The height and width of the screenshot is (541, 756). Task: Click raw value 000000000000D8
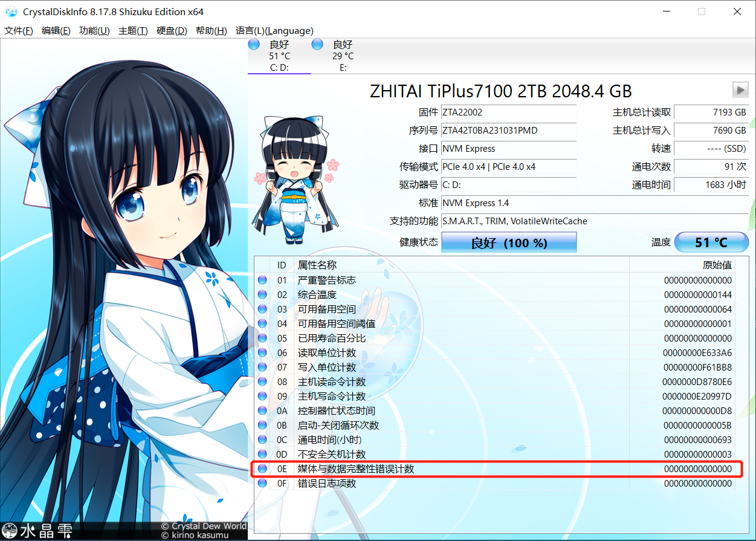pos(698,410)
